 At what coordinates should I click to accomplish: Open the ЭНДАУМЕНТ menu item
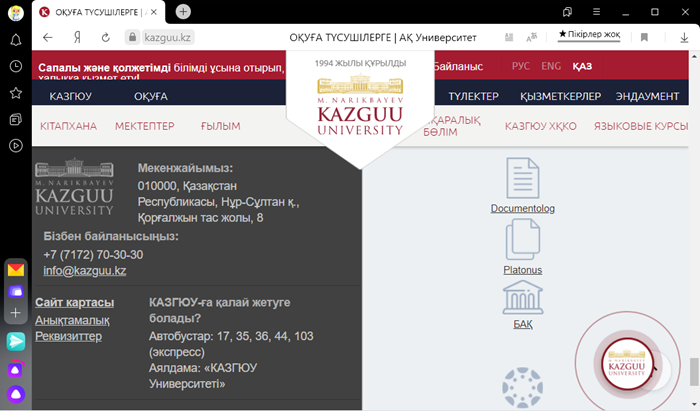pyautogui.click(x=647, y=96)
